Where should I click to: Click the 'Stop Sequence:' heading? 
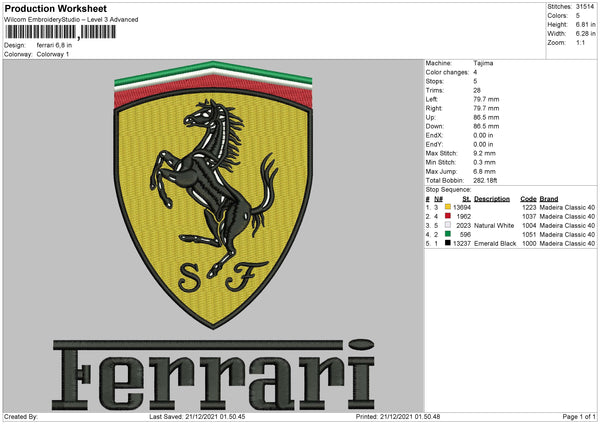click(448, 189)
